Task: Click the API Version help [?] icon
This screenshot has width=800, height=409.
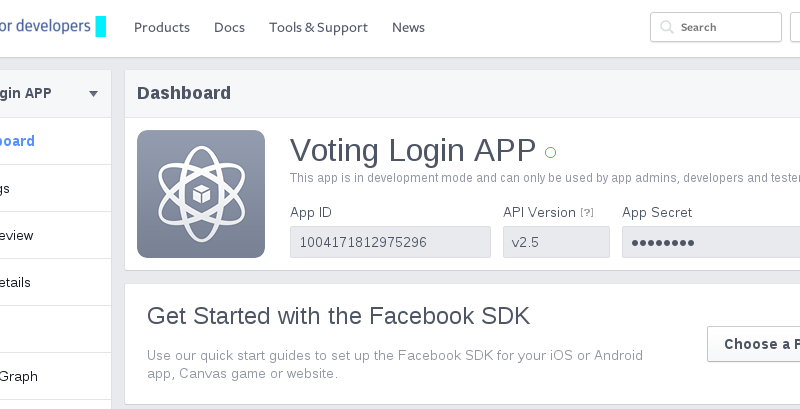Action: pyautogui.click(x=587, y=212)
